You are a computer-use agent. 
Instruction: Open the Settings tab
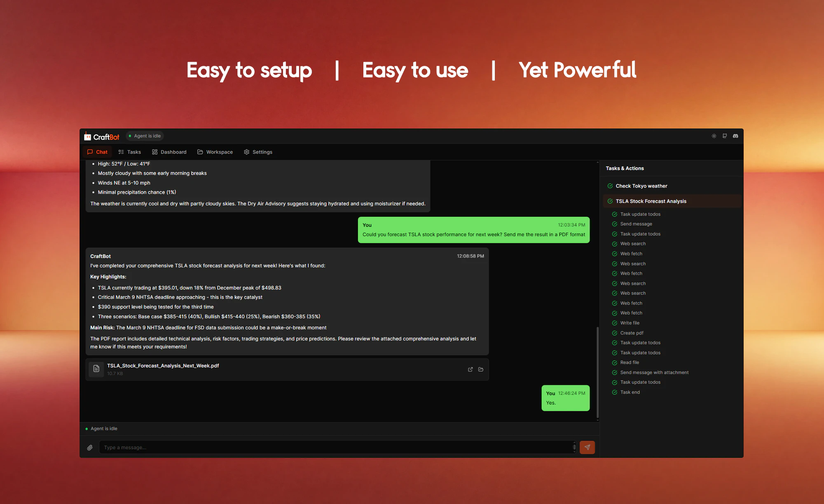[x=258, y=152]
